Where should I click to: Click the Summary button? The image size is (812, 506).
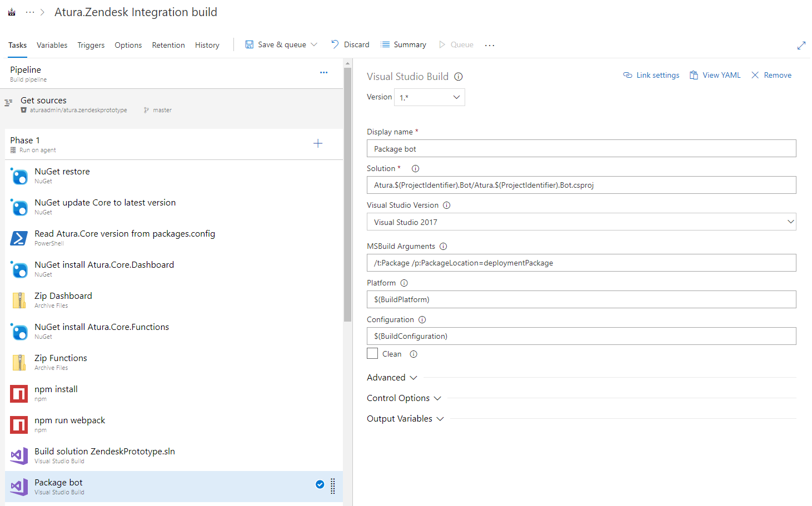coord(403,44)
